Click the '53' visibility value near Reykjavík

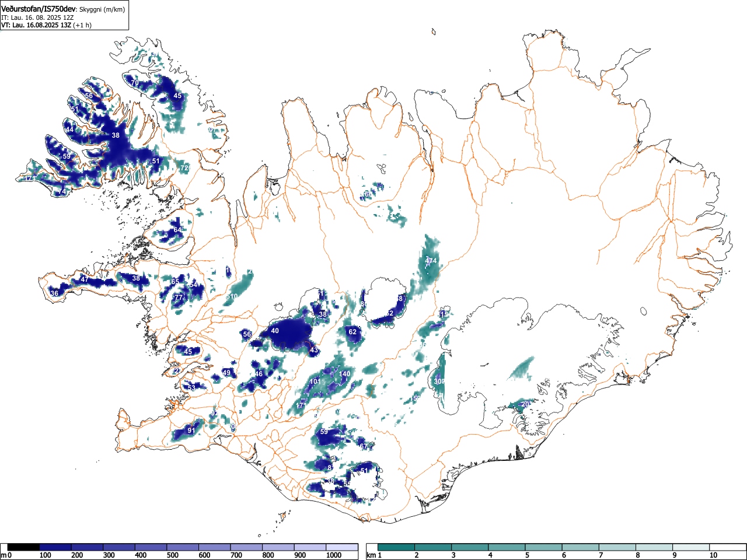coord(191,387)
